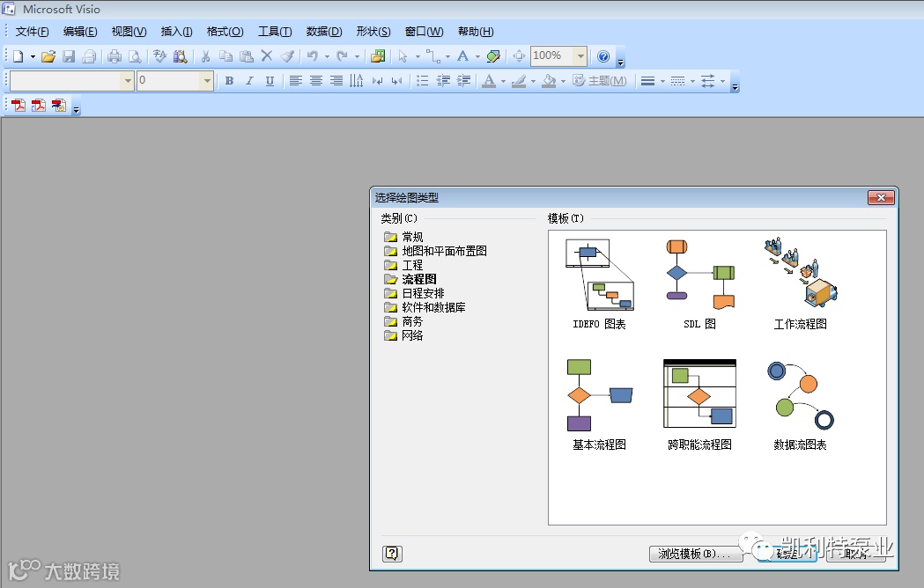Toggle Italic formatting
This screenshot has width=924, height=588.
click(249, 81)
